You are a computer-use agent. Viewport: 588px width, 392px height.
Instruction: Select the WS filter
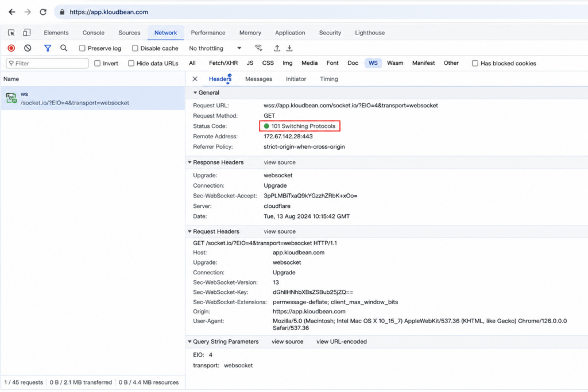[373, 63]
